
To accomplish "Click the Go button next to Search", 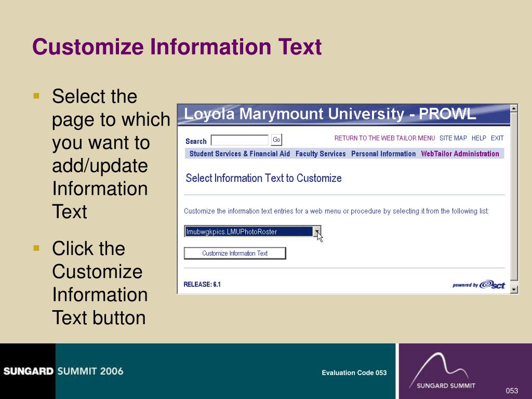I will pyautogui.click(x=276, y=140).
